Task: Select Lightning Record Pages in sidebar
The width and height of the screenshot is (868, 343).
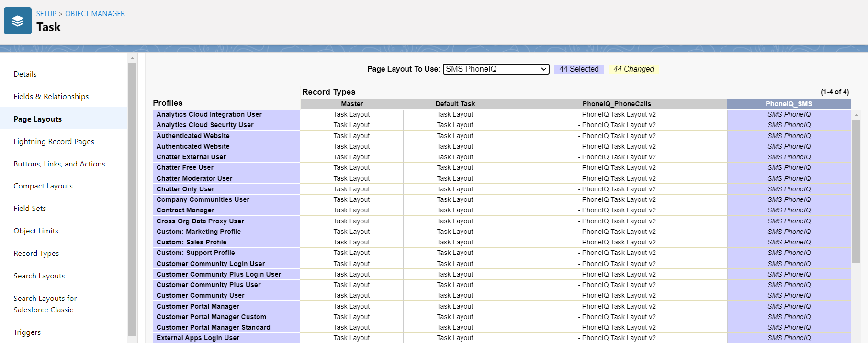Action: tap(54, 142)
